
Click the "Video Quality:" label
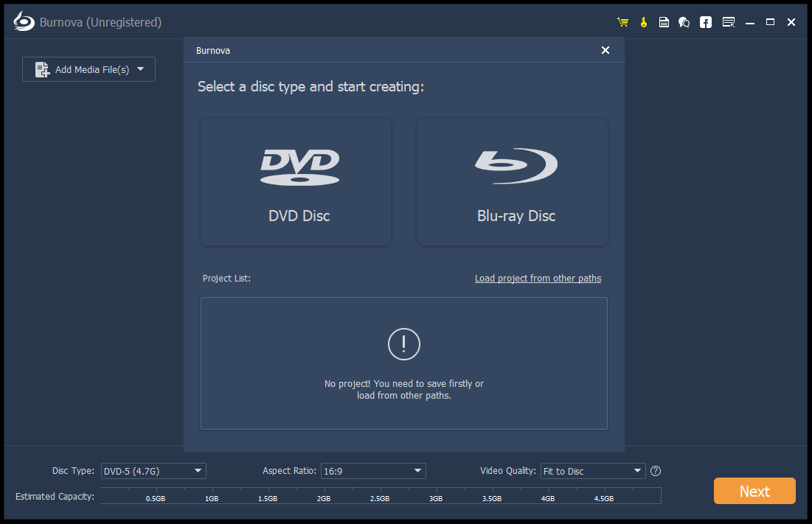507,471
